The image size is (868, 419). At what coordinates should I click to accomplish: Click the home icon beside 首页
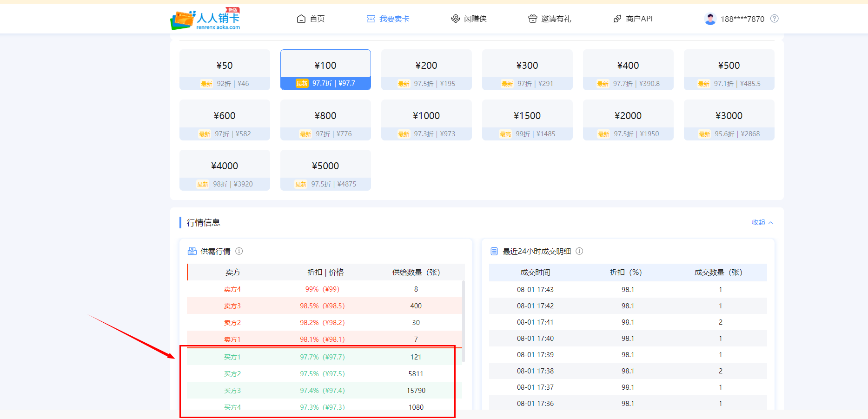pyautogui.click(x=301, y=19)
